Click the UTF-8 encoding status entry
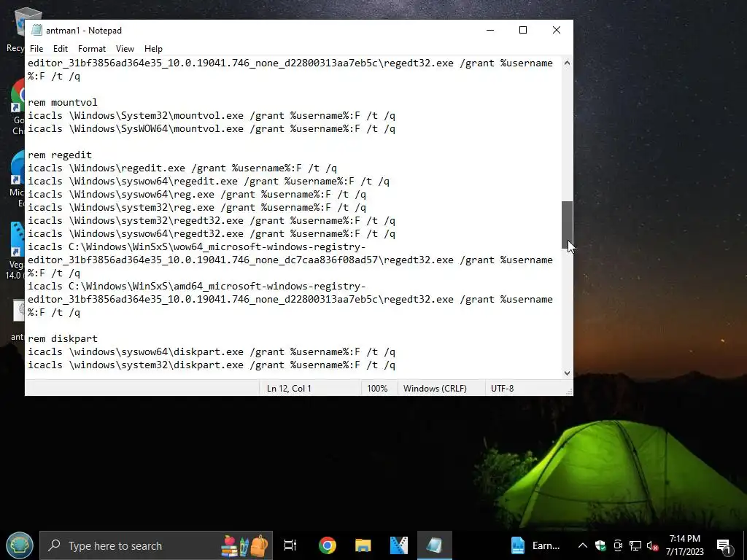The image size is (747, 560). (x=502, y=389)
